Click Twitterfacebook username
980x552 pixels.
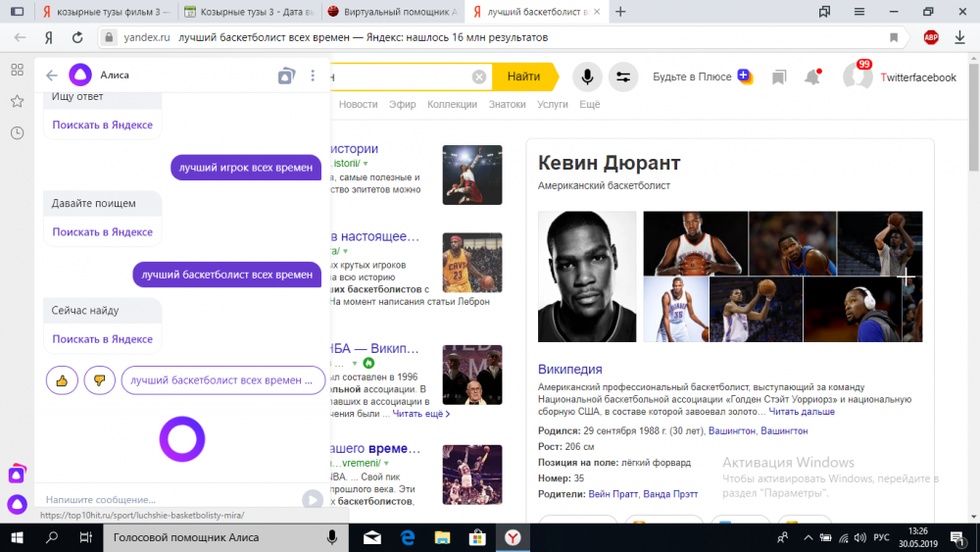pos(918,77)
